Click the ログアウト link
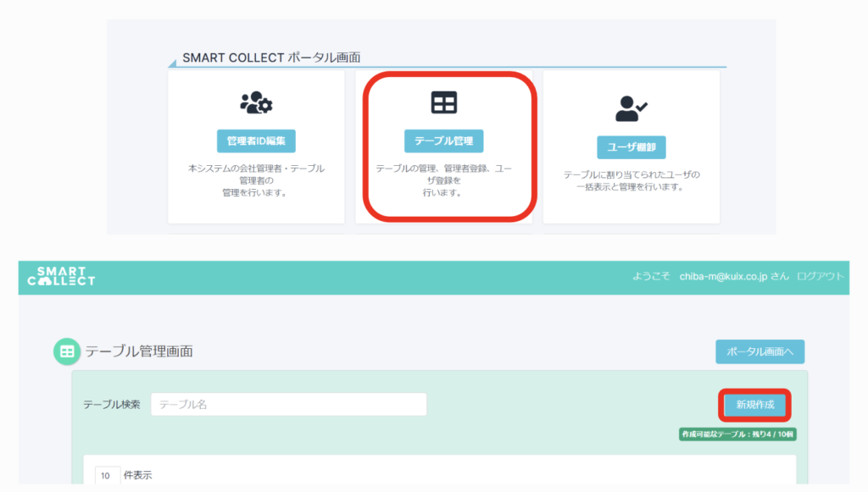 coord(821,276)
